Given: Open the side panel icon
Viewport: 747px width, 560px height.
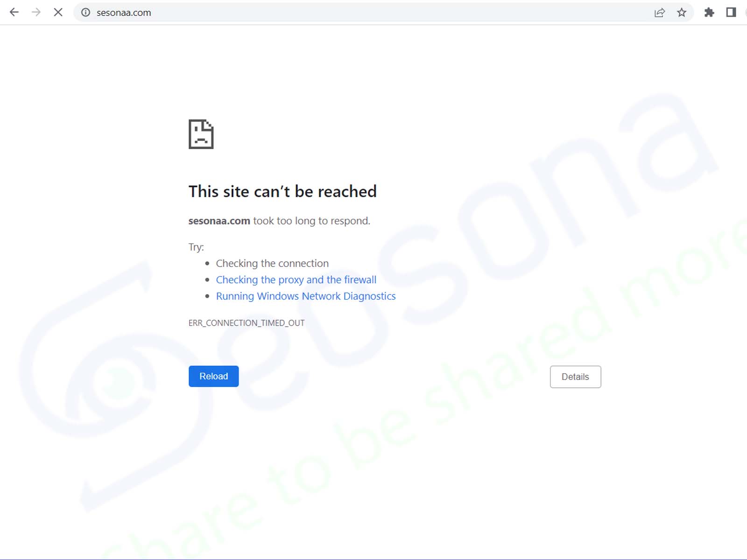Looking at the screenshot, I should coord(731,13).
